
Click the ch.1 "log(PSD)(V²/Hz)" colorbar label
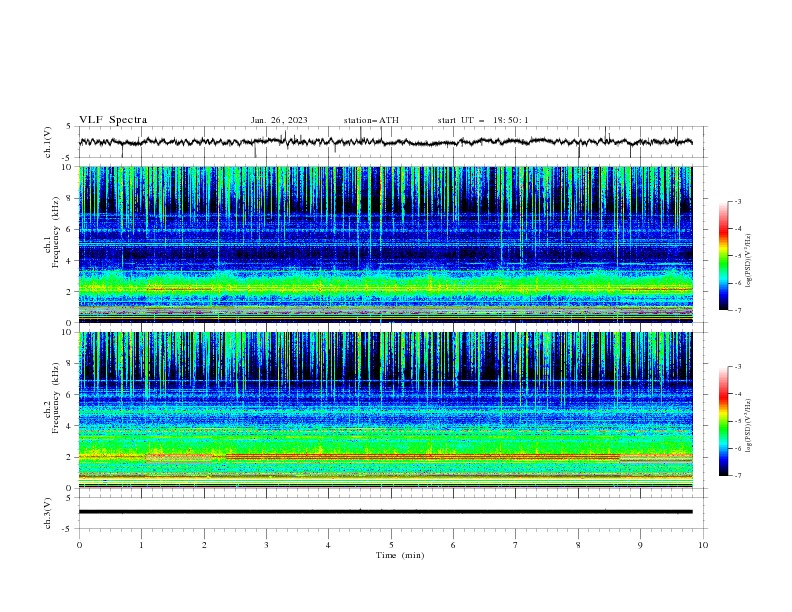click(x=749, y=261)
